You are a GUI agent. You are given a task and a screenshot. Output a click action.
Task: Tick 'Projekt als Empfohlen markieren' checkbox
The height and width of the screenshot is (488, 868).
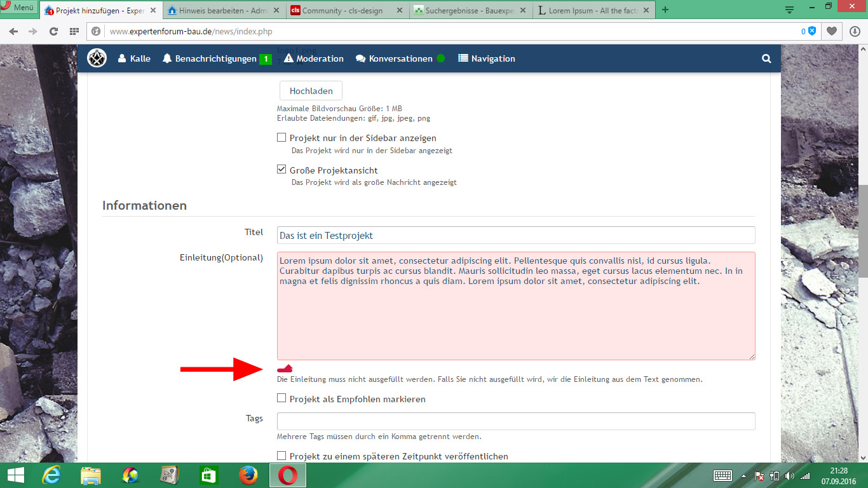pos(281,398)
